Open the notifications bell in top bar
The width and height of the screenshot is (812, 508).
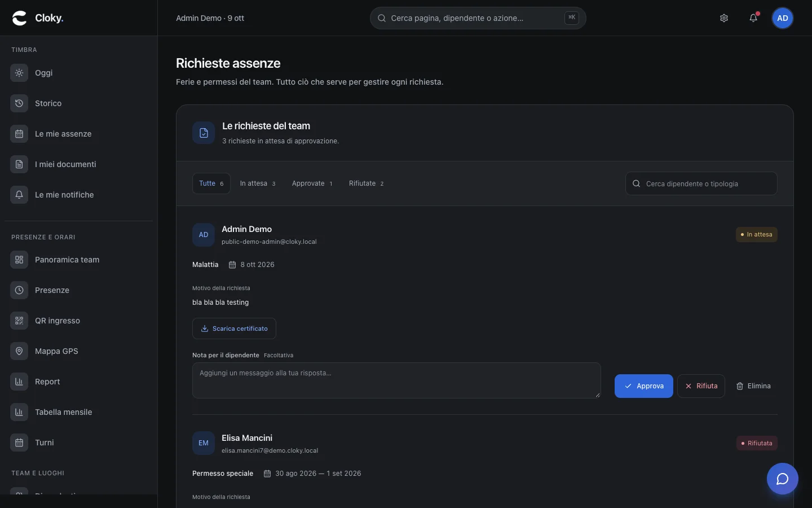click(753, 18)
